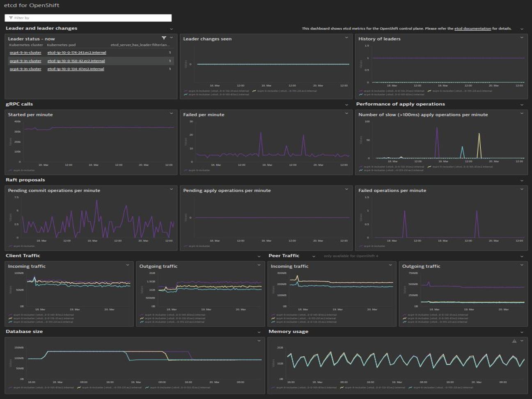Viewport: 532px width, 399px height.
Task: Open the slow apply operations tile menu
Action: (x=522, y=113)
